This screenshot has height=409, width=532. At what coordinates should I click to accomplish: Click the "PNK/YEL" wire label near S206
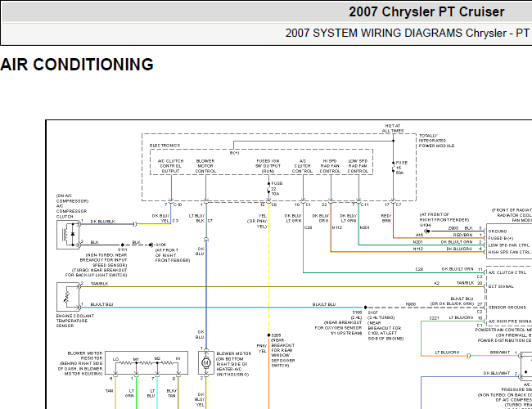point(262,348)
